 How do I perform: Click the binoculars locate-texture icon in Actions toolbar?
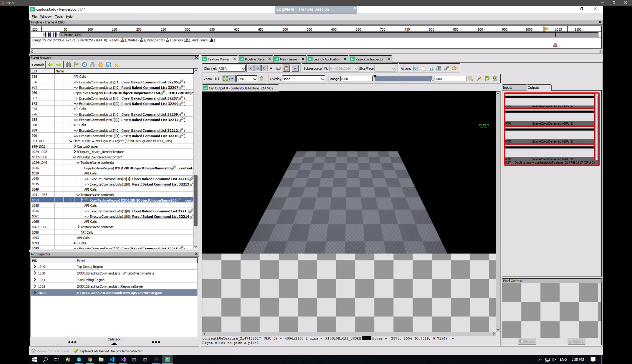[x=439, y=68]
